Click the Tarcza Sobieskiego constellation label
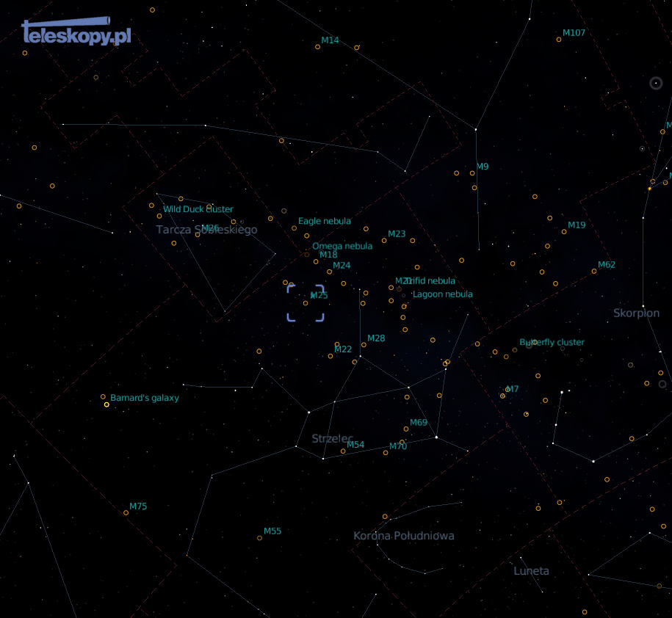The height and width of the screenshot is (618, 672). (x=206, y=230)
